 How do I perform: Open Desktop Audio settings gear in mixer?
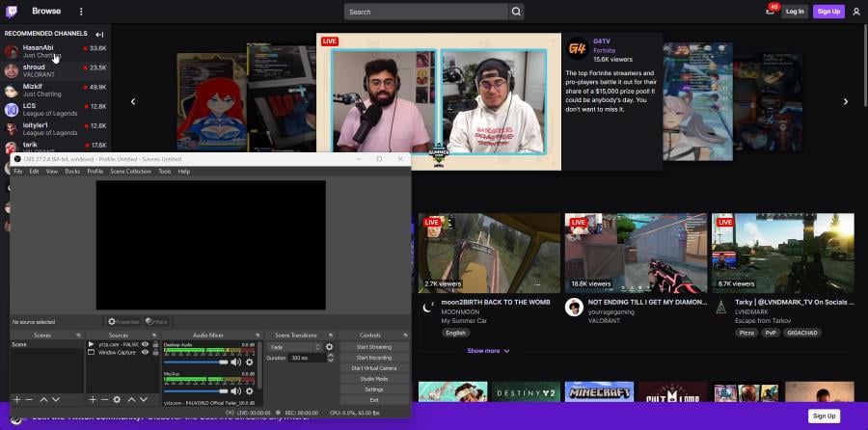click(249, 362)
